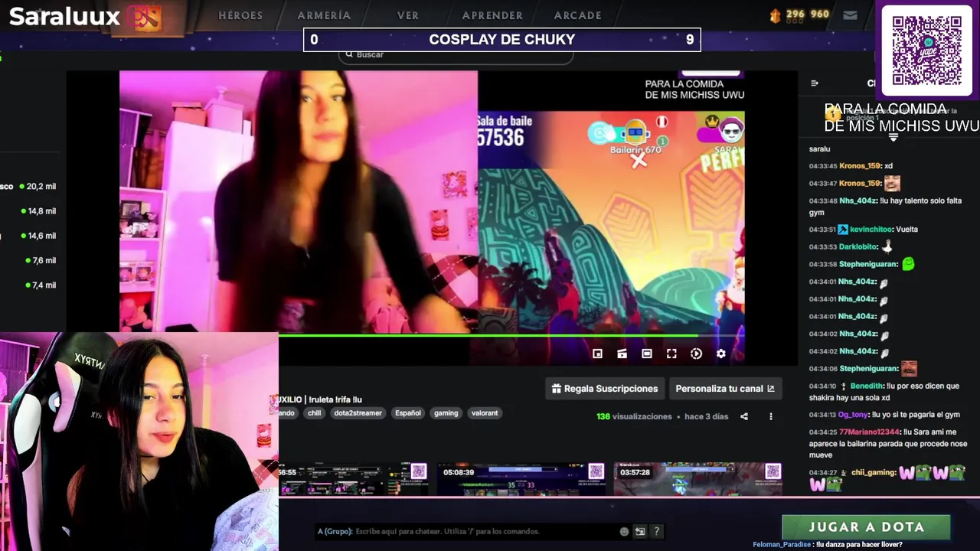The height and width of the screenshot is (551, 980).
Task: Select the chill tag
Action: click(314, 413)
